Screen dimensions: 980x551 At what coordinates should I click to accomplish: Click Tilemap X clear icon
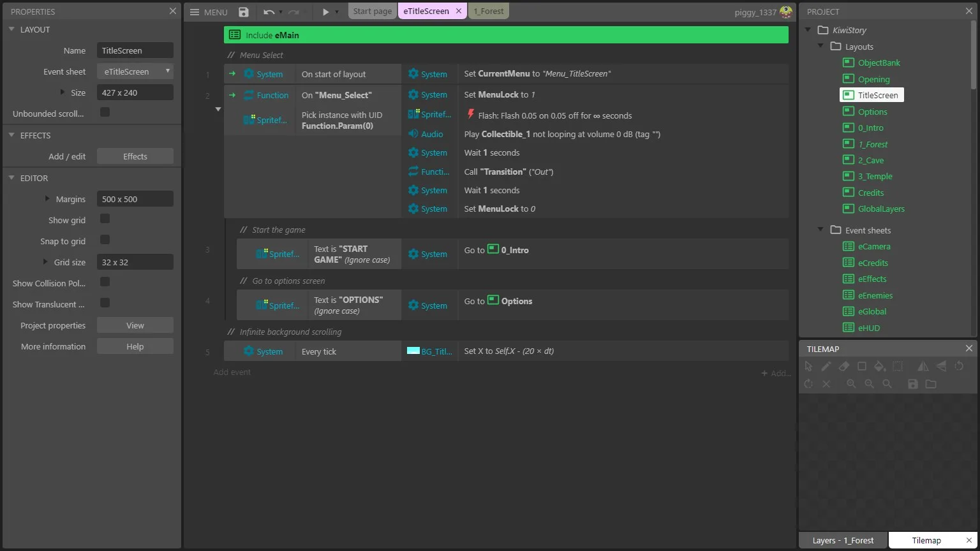point(826,384)
